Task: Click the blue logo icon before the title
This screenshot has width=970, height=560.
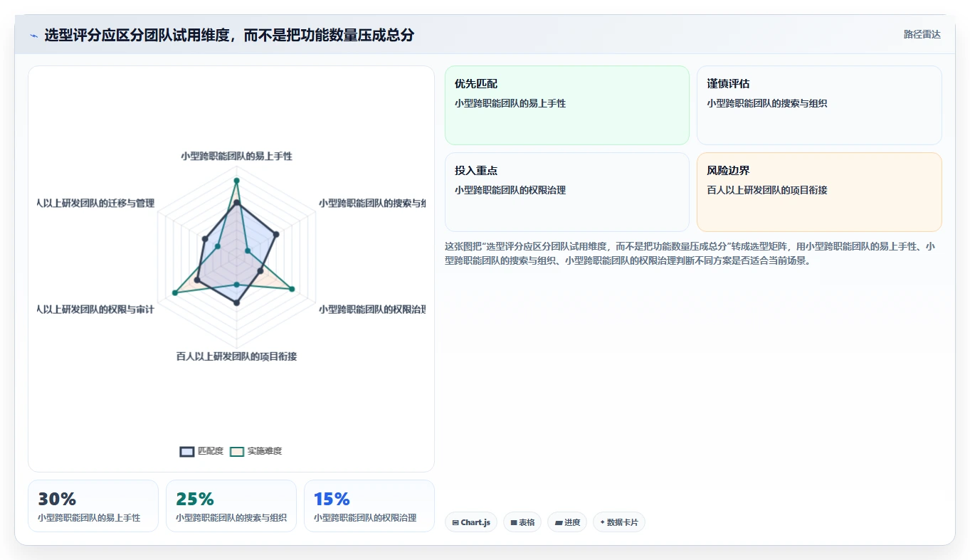Action: pos(34,36)
